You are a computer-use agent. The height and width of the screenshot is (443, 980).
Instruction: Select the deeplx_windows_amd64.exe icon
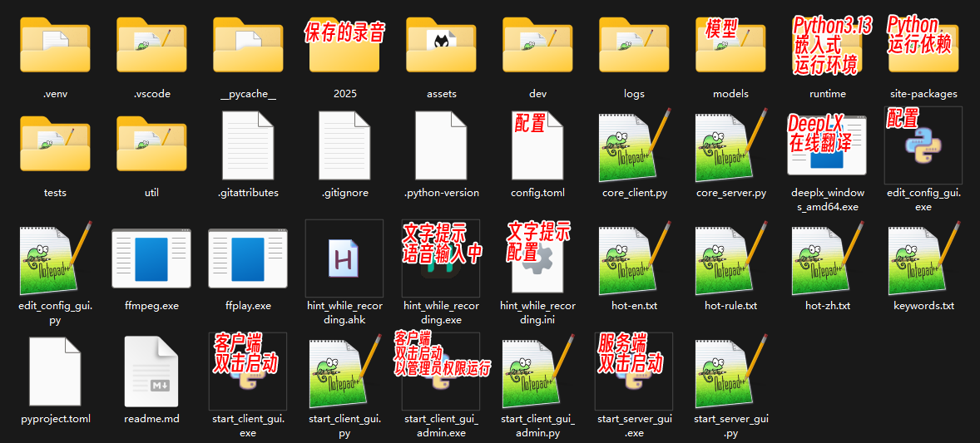tap(827, 145)
